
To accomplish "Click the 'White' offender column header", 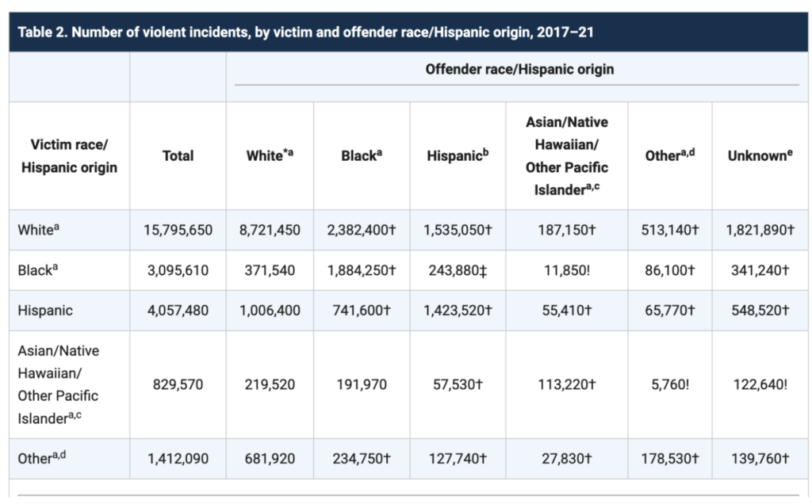I will pyautogui.click(x=269, y=155).
